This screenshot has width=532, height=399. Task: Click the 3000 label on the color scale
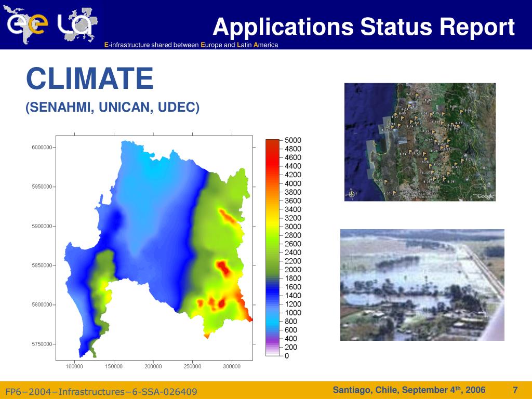point(293,227)
